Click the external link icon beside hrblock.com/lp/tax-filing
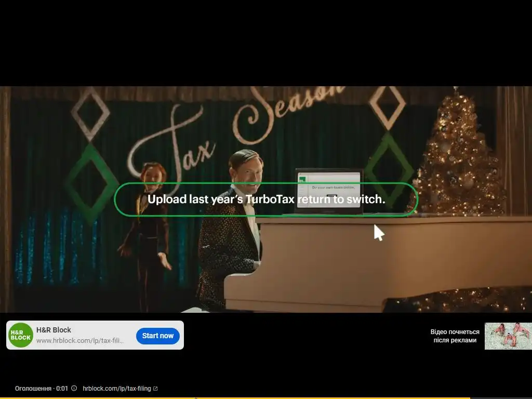532x399 pixels. (155, 389)
